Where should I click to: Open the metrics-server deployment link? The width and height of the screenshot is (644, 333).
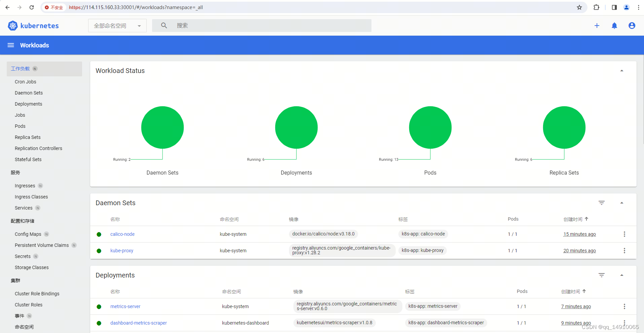[x=125, y=306]
